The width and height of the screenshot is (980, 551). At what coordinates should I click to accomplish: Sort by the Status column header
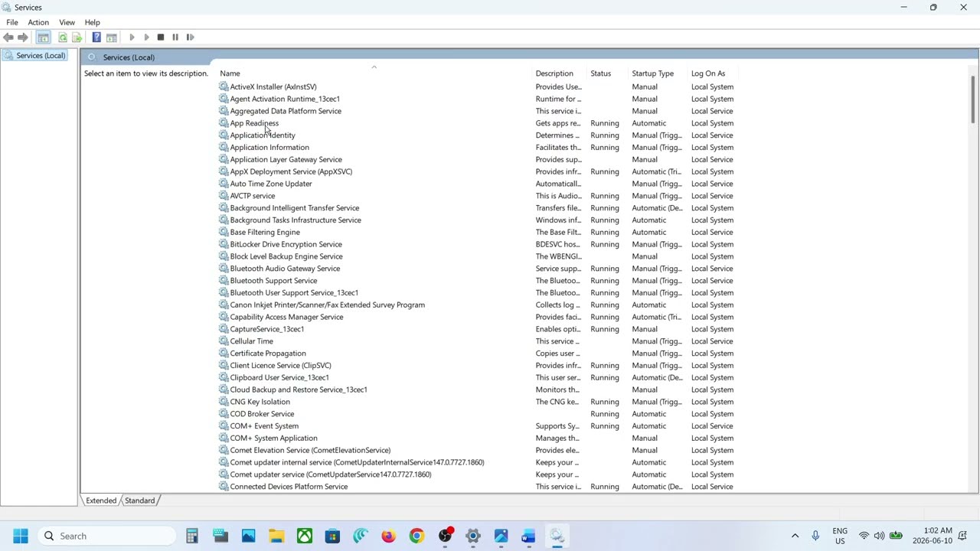(x=608, y=73)
